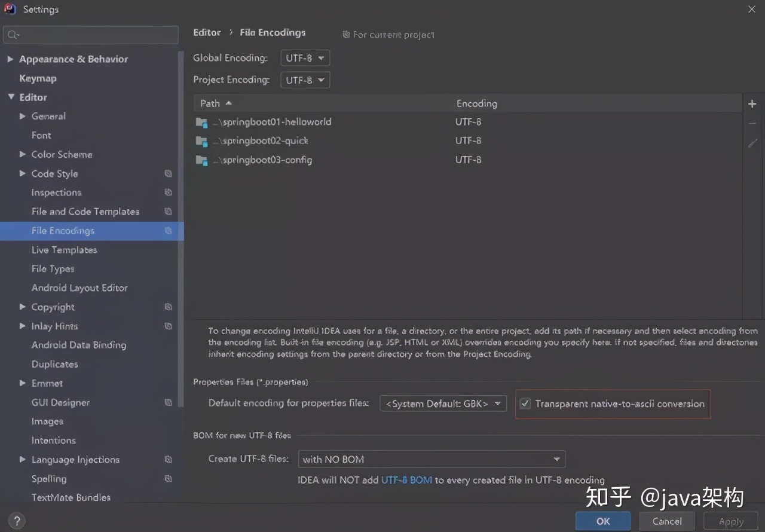This screenshot has height=532, width=765.
Task: Click the folder icon beside springboot03-config
Action: 201,160
